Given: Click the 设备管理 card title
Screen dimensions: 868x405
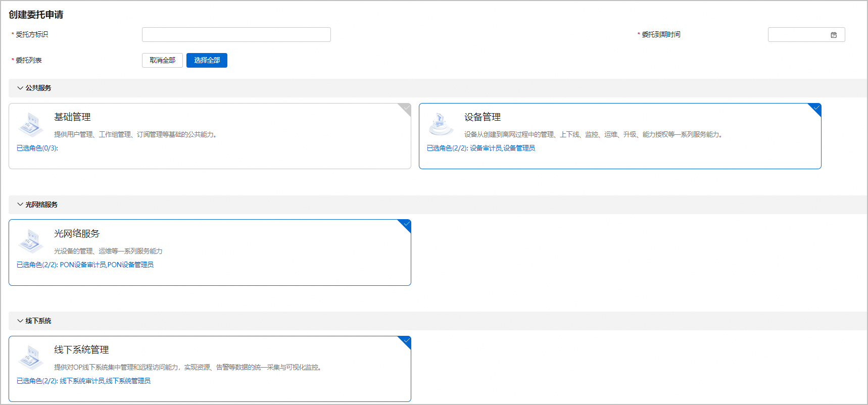Looking at the screenshot, I should pos(483,117).
